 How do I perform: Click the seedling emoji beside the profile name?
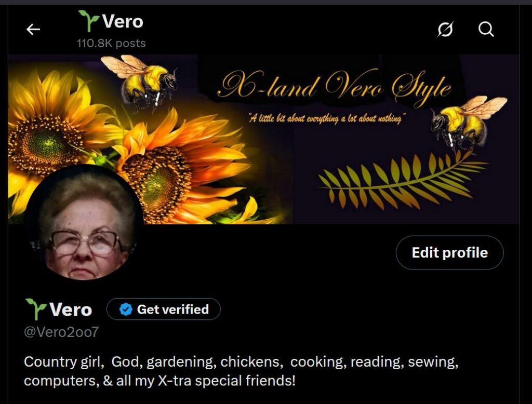(x=36, y=309)
